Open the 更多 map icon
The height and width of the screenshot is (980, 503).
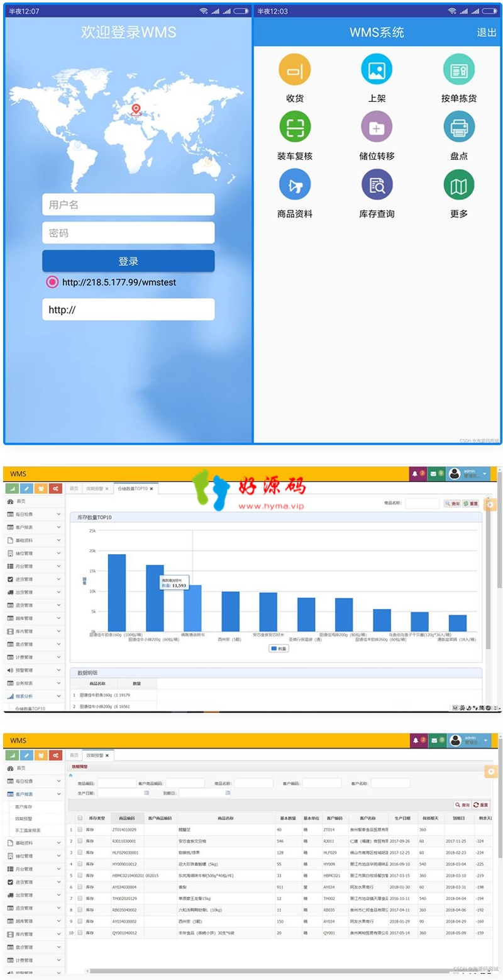coord(459,184)
